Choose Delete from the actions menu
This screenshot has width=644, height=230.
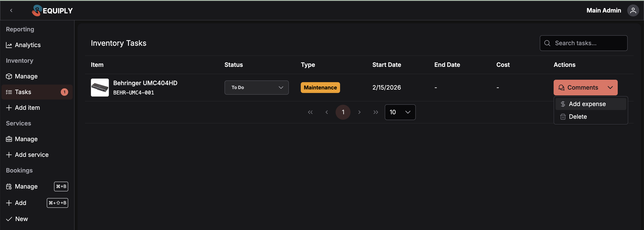(577, 117)
